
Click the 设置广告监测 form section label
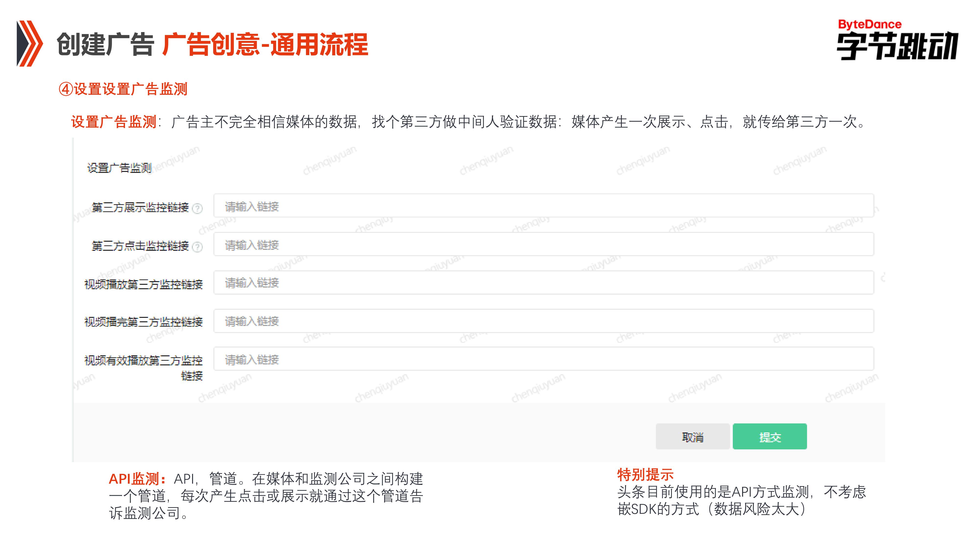pyautogui.click(x=120, y=168)
